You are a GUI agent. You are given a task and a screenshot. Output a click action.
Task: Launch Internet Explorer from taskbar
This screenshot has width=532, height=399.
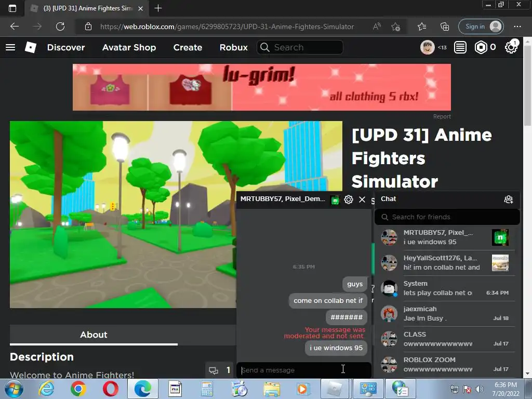pyautogui.click(x=46, y=389)
